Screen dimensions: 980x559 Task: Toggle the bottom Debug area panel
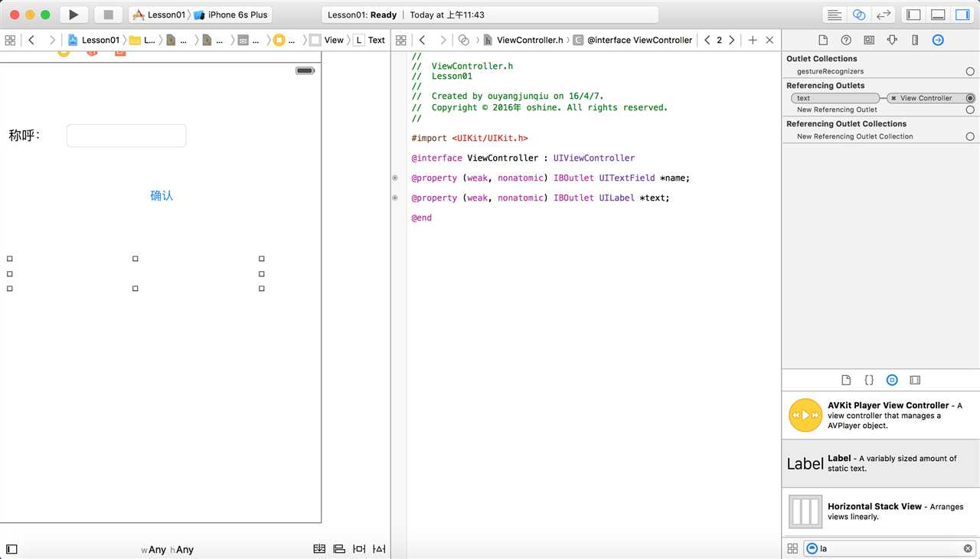tap(938, 15)
